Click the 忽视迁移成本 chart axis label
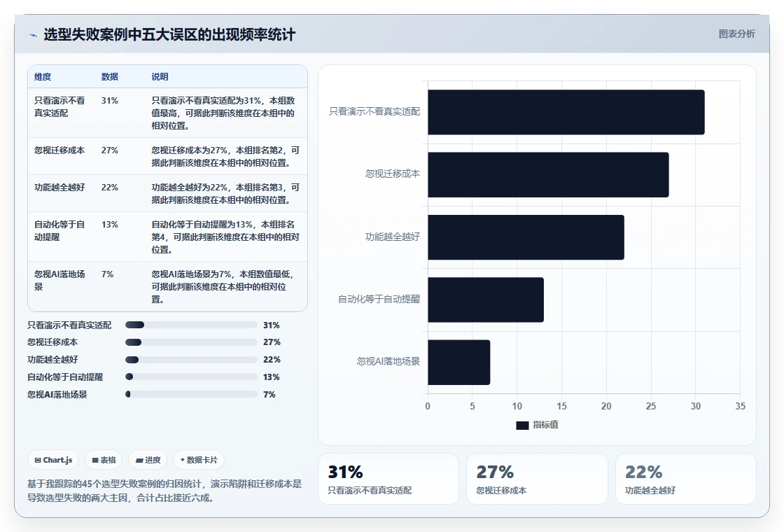This screenshot has height=532, width=784. (393, 174)
